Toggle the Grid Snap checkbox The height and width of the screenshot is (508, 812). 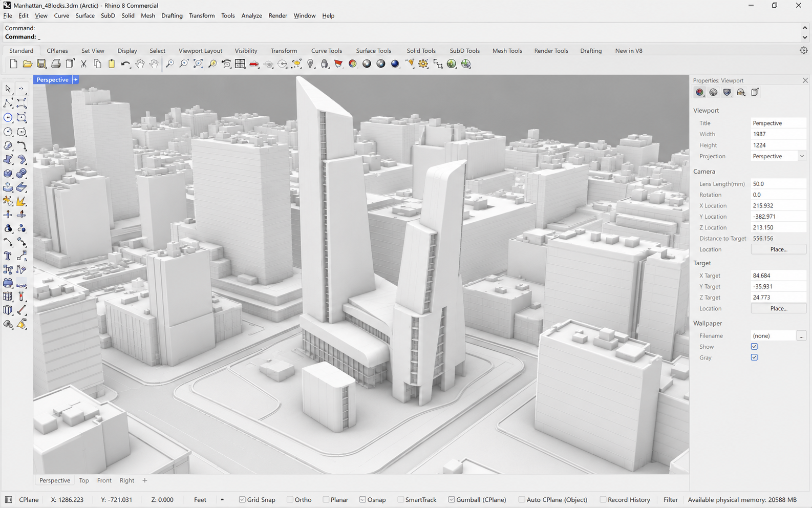point(242,499)
